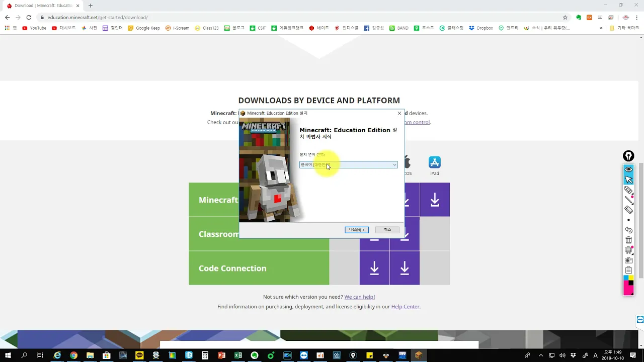Viewport: 644px width, 362px height.
Task: Choose the pen dot size in annotation toolbar
Action: [628, 220]
